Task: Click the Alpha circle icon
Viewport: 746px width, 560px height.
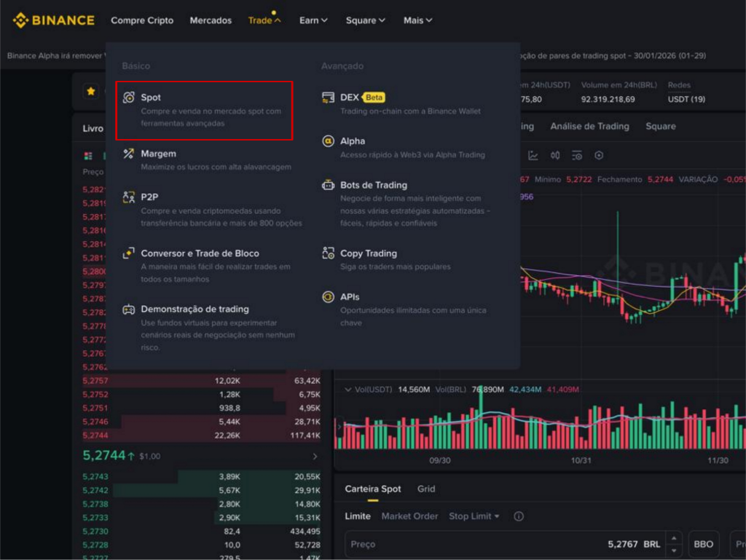Action: click(x=329, y=141)
